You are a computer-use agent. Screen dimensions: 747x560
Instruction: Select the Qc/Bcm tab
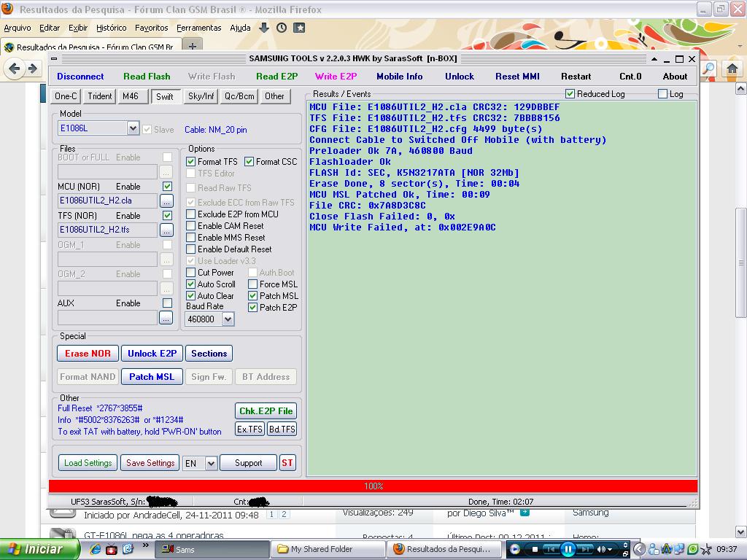point(239,96)
